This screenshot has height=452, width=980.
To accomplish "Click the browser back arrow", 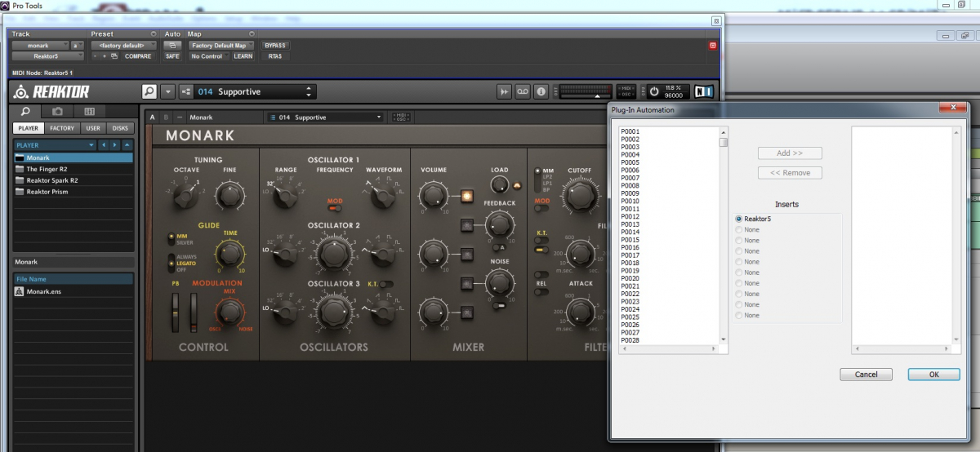I will tap(103, 145).
